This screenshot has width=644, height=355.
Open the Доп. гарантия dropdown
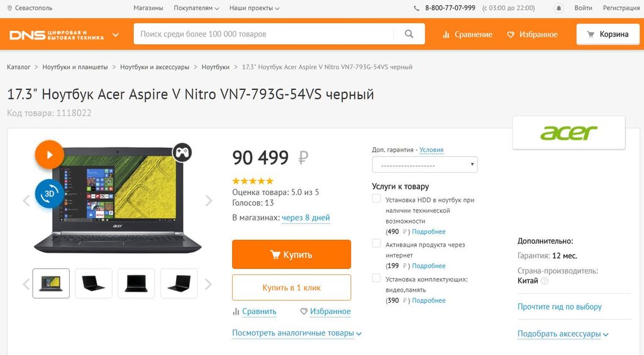click(x=425, y=164)
